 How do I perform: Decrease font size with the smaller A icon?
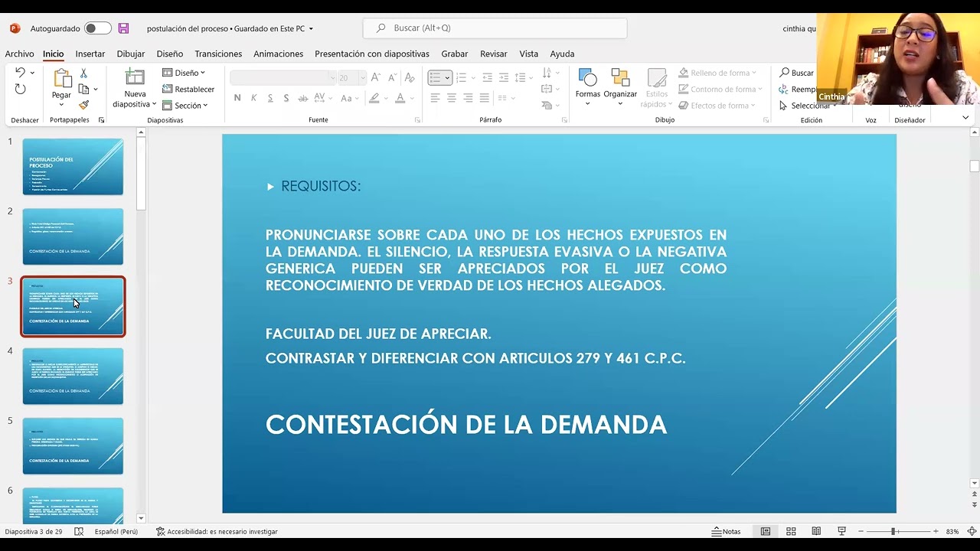click(392, 77)
